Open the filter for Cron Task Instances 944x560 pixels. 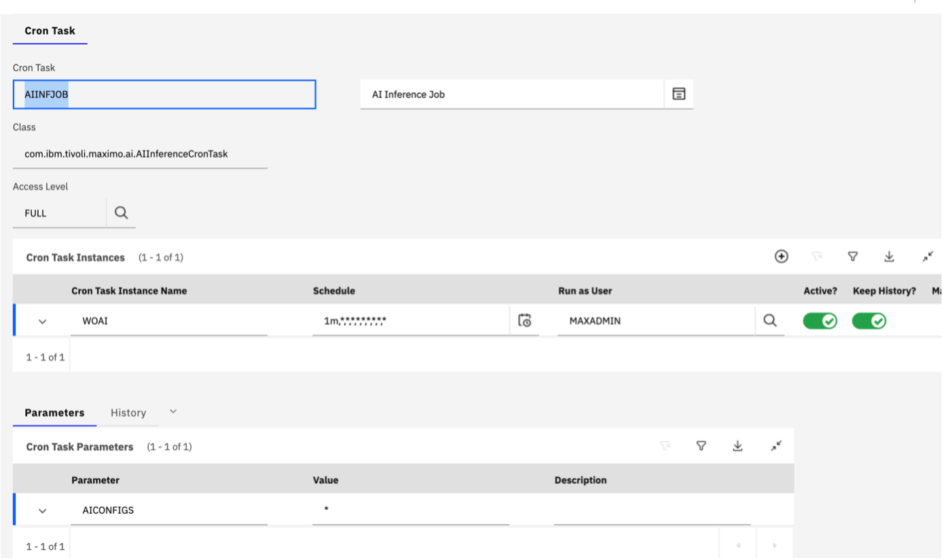pos(853,257)
